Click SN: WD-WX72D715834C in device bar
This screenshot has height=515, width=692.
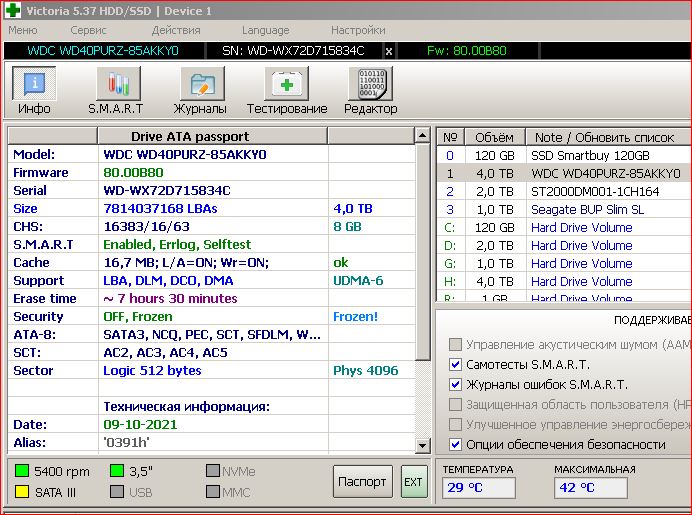293,51
